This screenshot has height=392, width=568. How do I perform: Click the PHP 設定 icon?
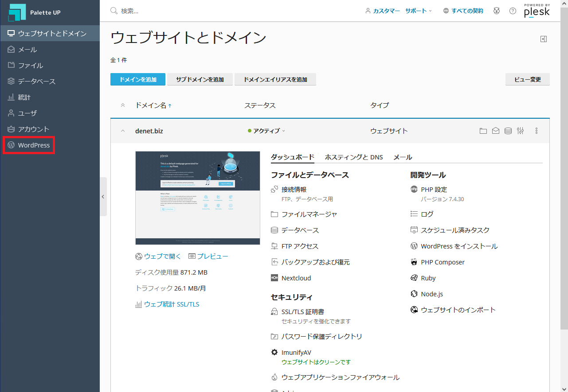coord(414,189)
